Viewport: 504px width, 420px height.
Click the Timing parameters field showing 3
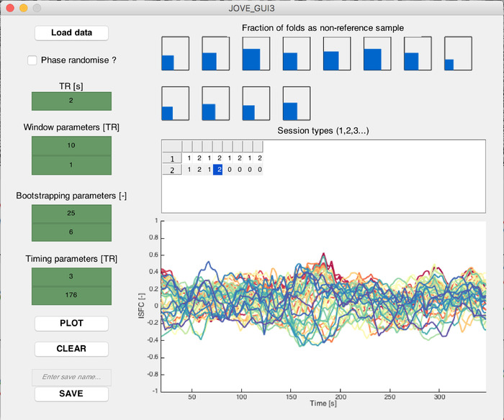pyautogui.click(x=71, y=277)
